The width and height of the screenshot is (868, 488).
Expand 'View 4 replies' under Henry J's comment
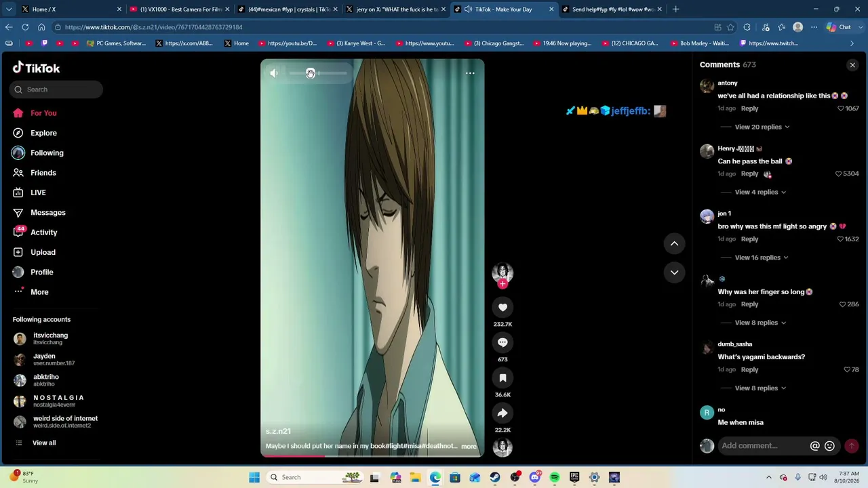click(x=759, y=192)
